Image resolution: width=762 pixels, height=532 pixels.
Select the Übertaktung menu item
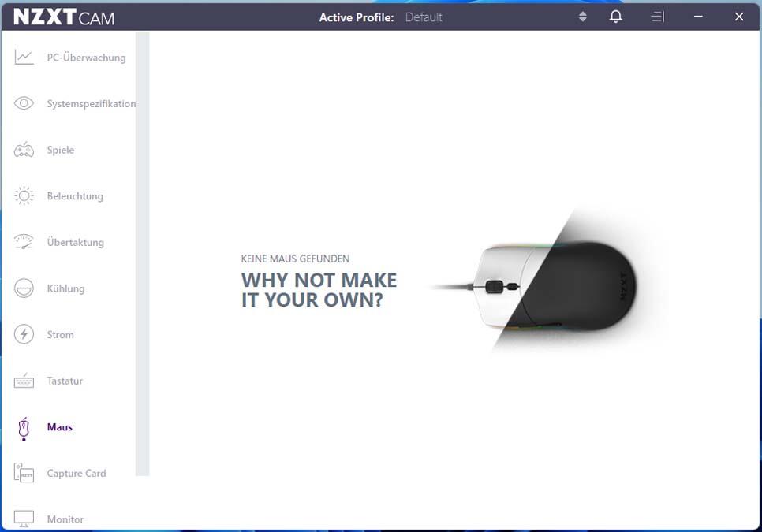tap(75, 242)
